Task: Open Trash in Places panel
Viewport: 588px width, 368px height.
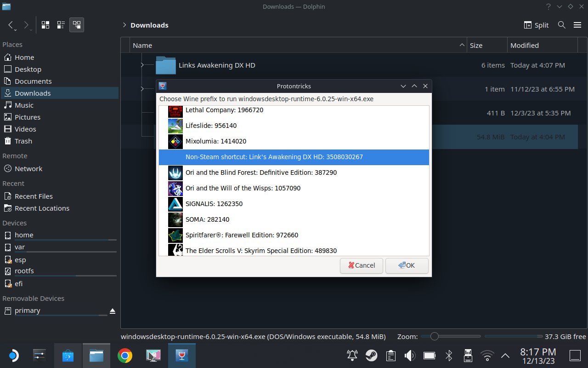Action: pyautogui.click(x=59, y=141)
